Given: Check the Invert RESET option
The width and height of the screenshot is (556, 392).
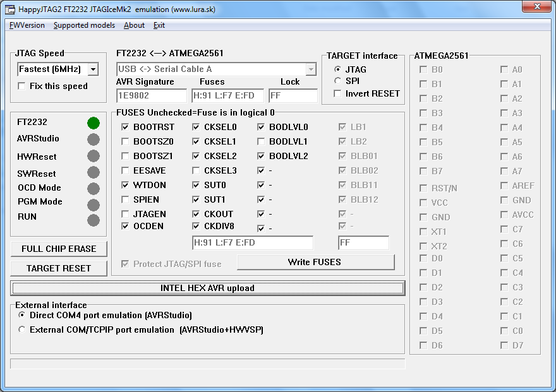Looking at the screenshot, I should point(338,93).
